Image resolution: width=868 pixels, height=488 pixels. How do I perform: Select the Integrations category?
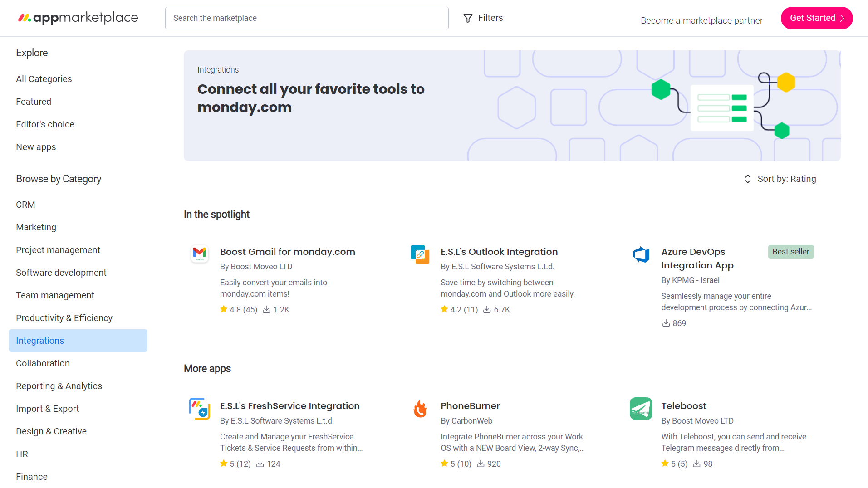click(x=40, y=341)
